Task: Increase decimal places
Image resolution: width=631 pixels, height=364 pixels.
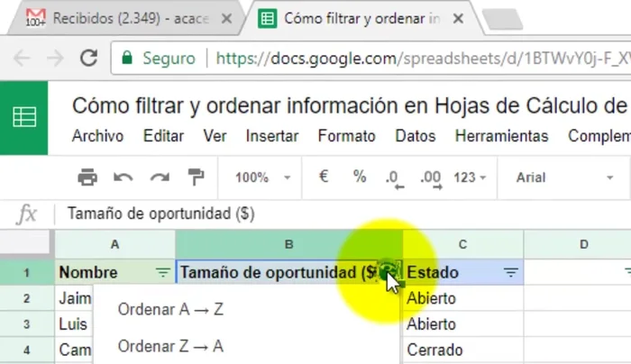Action: (x=431, y=178)
